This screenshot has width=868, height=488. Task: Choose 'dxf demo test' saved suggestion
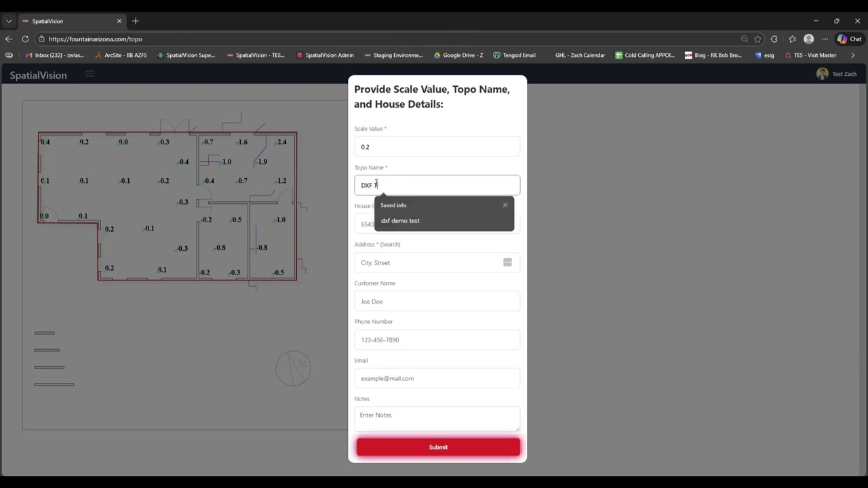[400, 220]
